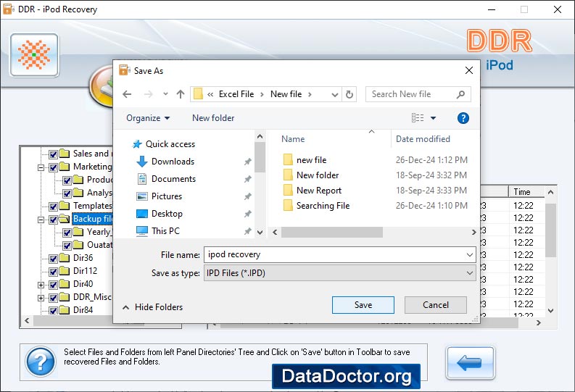This screenshot has height=392, width=575.
Task: Uncheck the Marketing folder checkbox
Action: tap(53, 167)
